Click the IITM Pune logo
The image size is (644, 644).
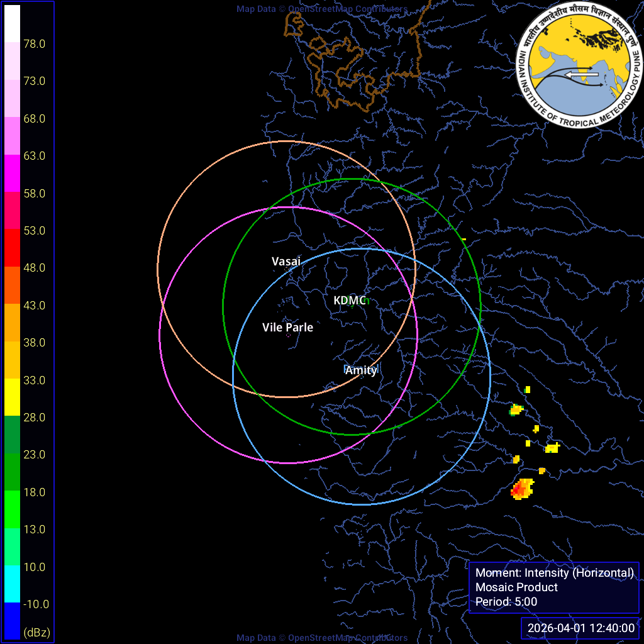click(x=574, y=65)
